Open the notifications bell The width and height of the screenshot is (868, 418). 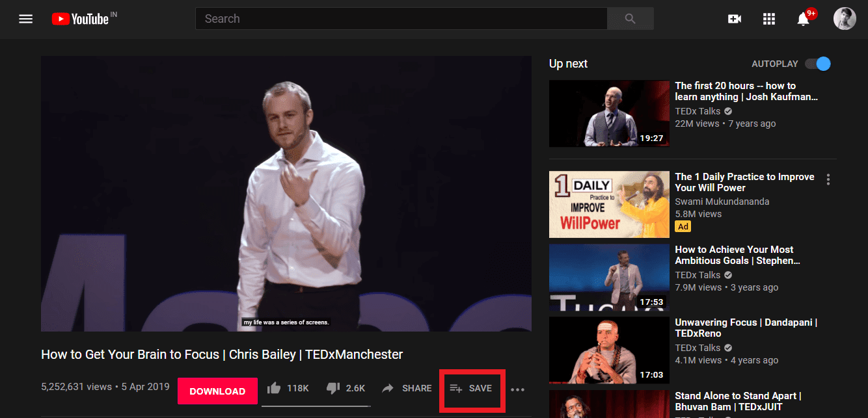click(804, 19)
